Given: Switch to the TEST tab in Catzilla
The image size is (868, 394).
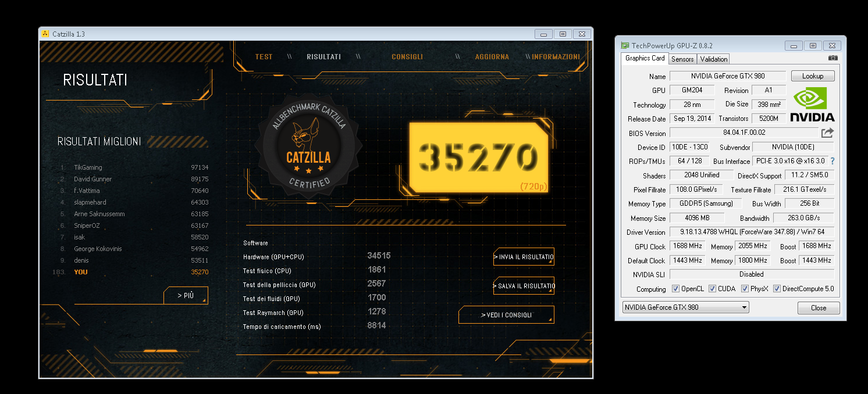Looking at the screenshot, I should coord(264,57).
